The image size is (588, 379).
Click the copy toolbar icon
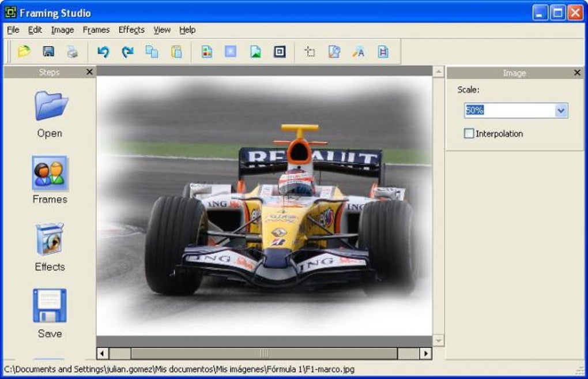click(152, 51)
